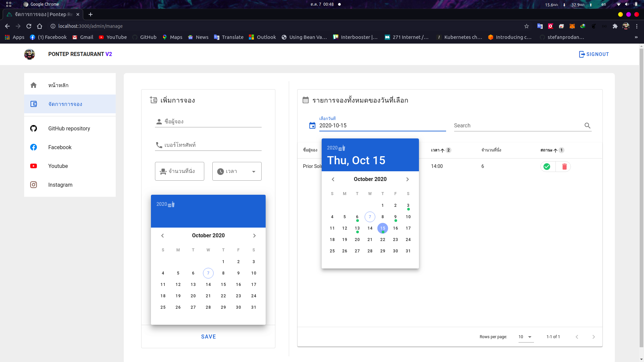Click the Instagram logo icon in sidebar
Viewport: 644px width, 362px height.
34,185
